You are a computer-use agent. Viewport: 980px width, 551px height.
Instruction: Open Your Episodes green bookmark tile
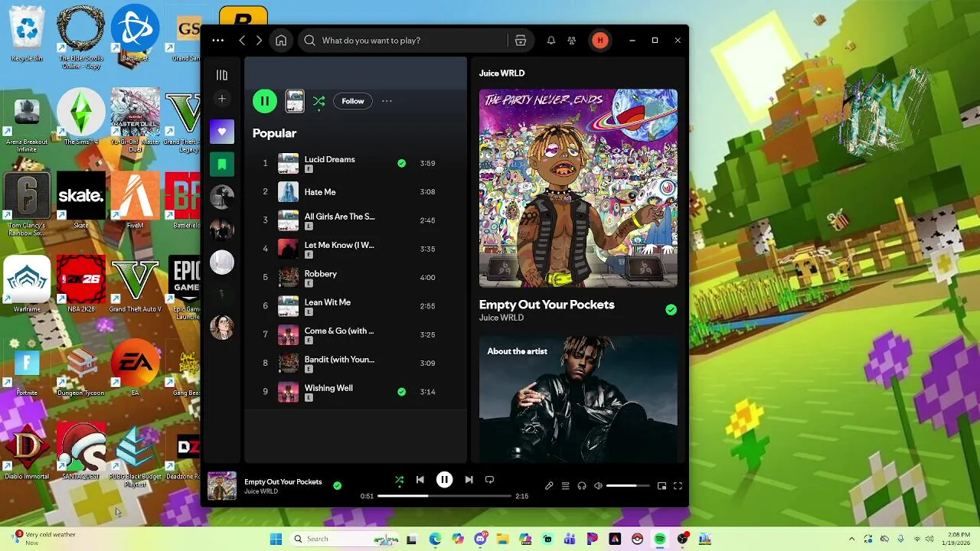222,164
